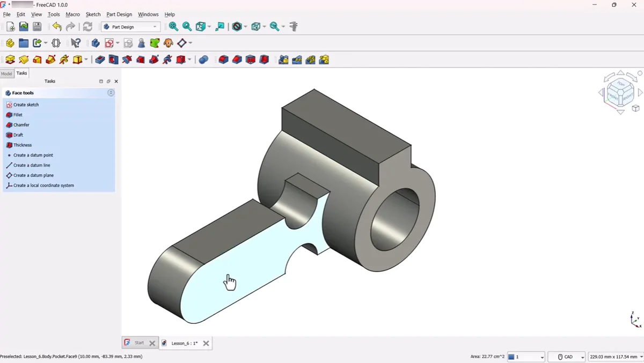Switch to the Model tab

[x=6, y=73]
